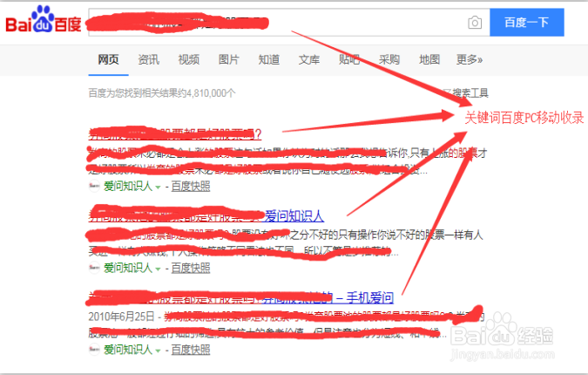Open third result title ending 手机爱问
Image resolution: width=588 pixels, height=375 pixels.
click(x=240, y=297)
